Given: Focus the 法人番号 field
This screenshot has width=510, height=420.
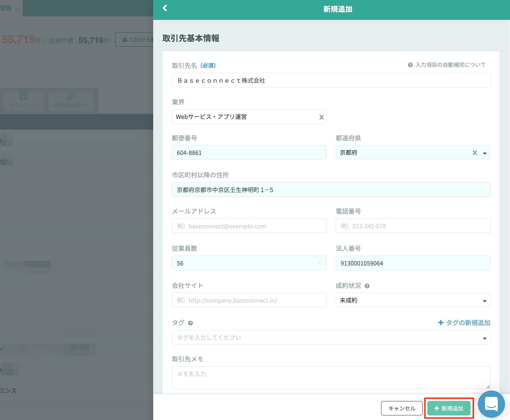Looking at the screenshot, I should 413,263.
